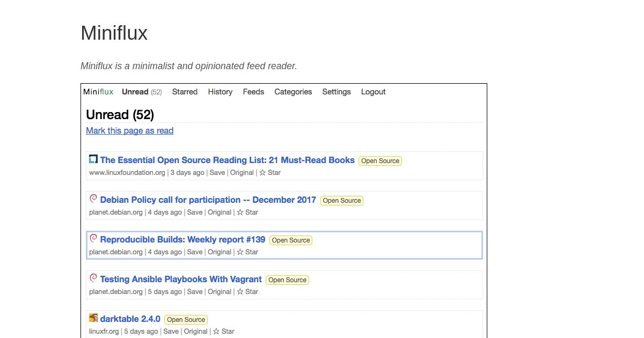Click the linuxfr favicon beside darktable 2.4.0
The height and width of the screenshot is (338, 644).
point(93,318)
